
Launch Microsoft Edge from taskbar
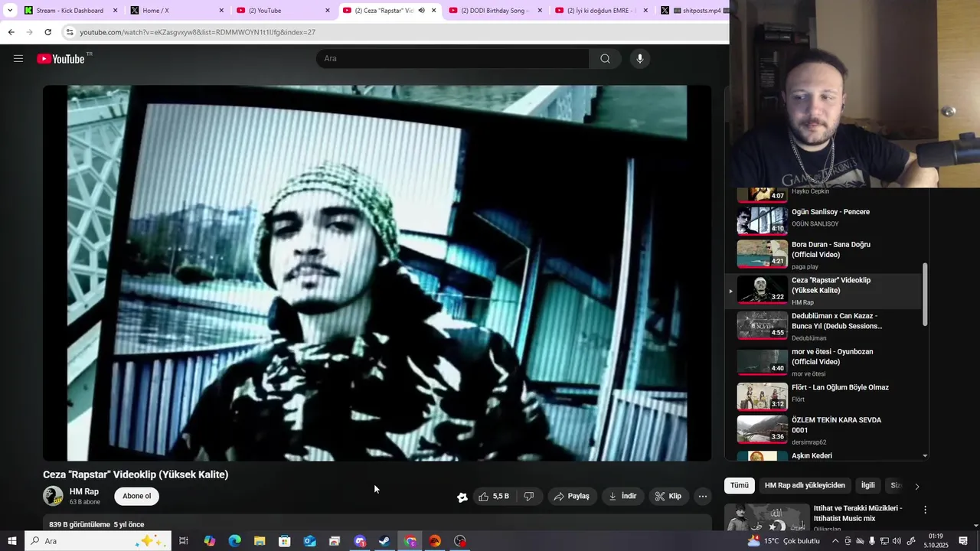coord(234,541)
